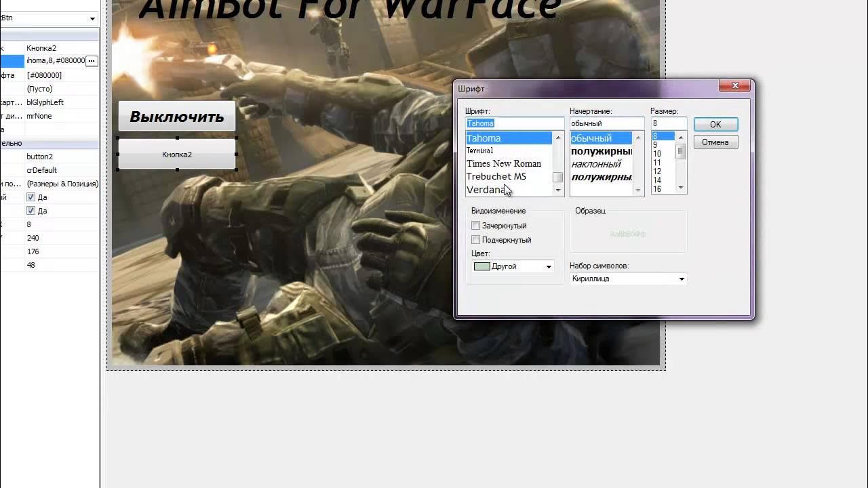Choose upright bold полужирный in the style list

(601, 151)
